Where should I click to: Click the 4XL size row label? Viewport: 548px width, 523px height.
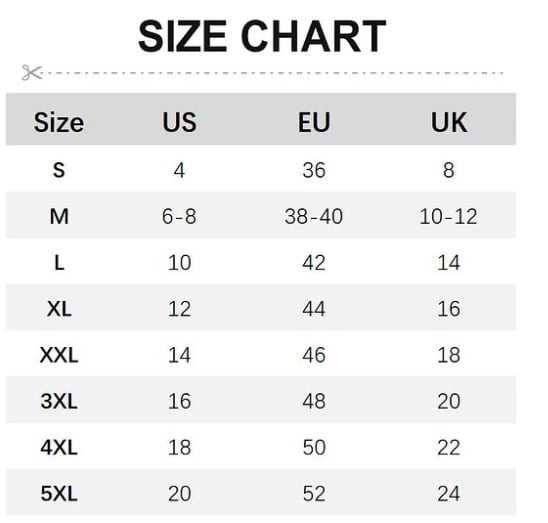click(x=59, y=447)
